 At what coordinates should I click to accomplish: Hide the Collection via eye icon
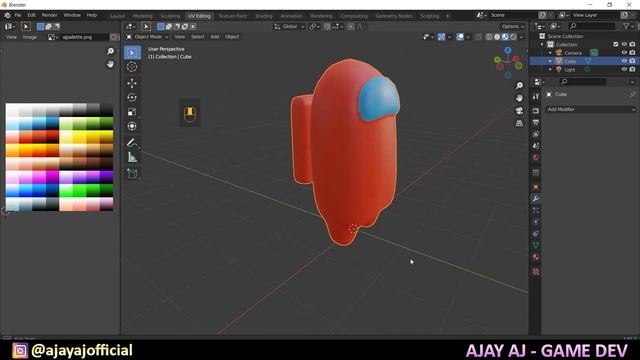tap(624, 44)
